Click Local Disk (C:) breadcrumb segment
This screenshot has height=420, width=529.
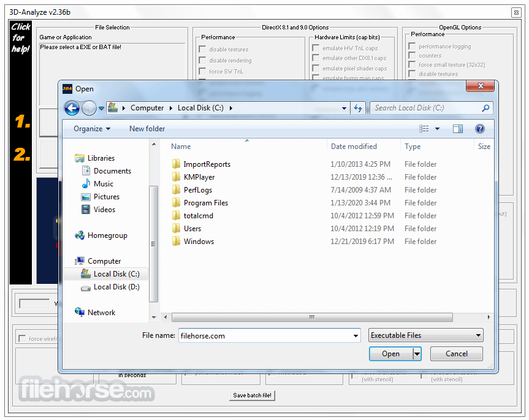point(200,108)
